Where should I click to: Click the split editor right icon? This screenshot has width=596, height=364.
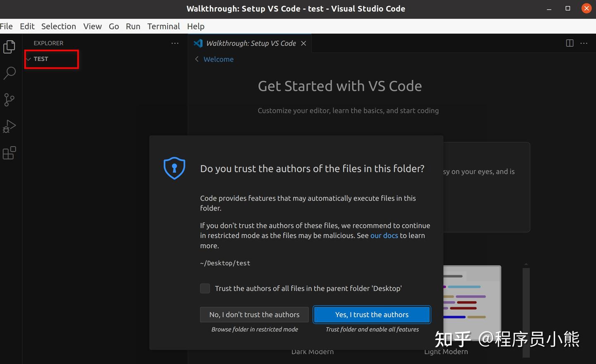pos(570,43)
